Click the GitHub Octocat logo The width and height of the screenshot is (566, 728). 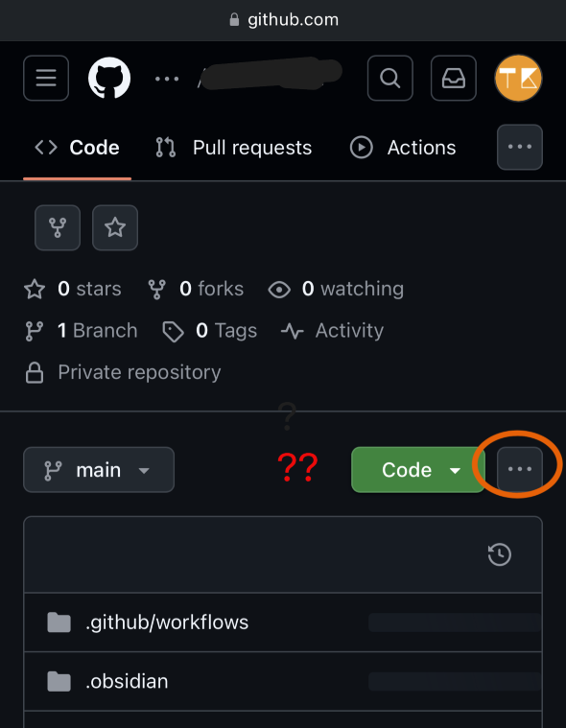click(109, 78)
